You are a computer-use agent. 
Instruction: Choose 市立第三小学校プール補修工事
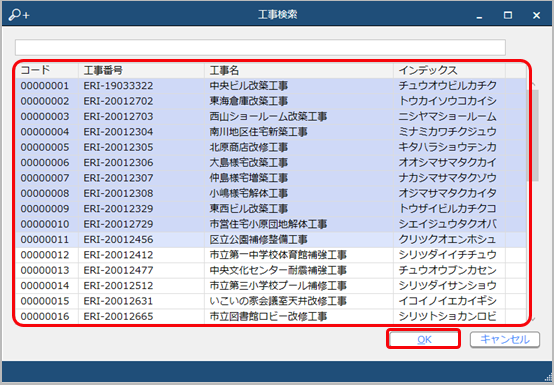pos(278,286)
